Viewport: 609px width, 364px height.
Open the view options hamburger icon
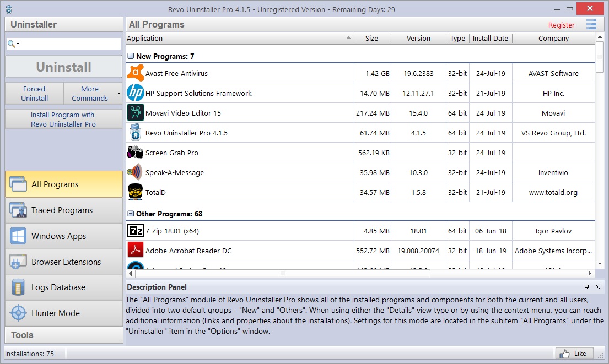click(x=591, y=24)
